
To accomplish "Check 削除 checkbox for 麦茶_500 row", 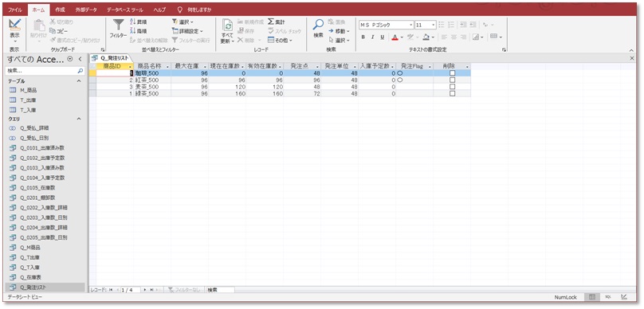I will pyautogui.click(x=452, y=87).
